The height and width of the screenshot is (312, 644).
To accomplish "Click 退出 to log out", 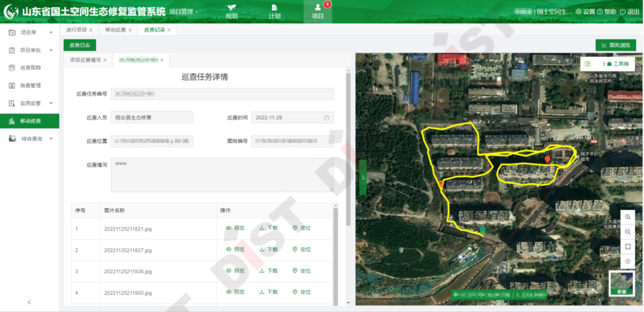I will click(x=630, y=12).
